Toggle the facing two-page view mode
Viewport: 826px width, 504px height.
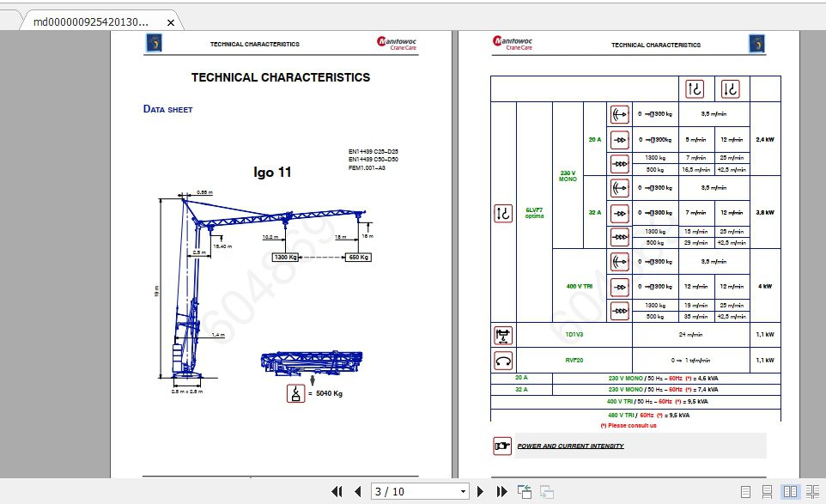[791, 492]
